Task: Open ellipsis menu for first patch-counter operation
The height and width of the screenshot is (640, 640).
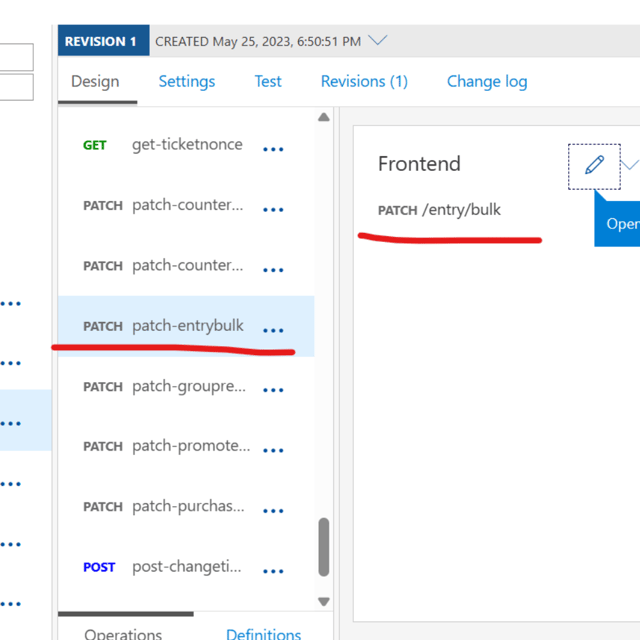Action: 273,210
